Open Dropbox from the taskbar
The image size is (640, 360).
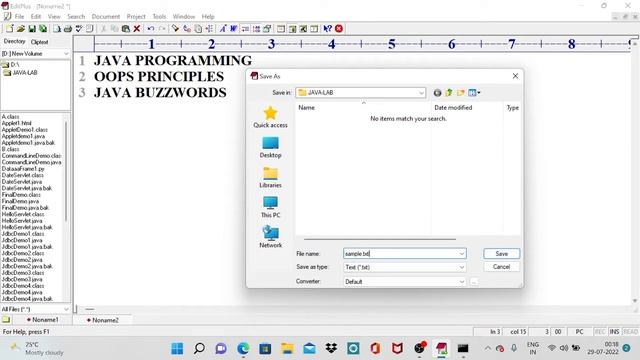pyautogui.click(x=331, y=348)
